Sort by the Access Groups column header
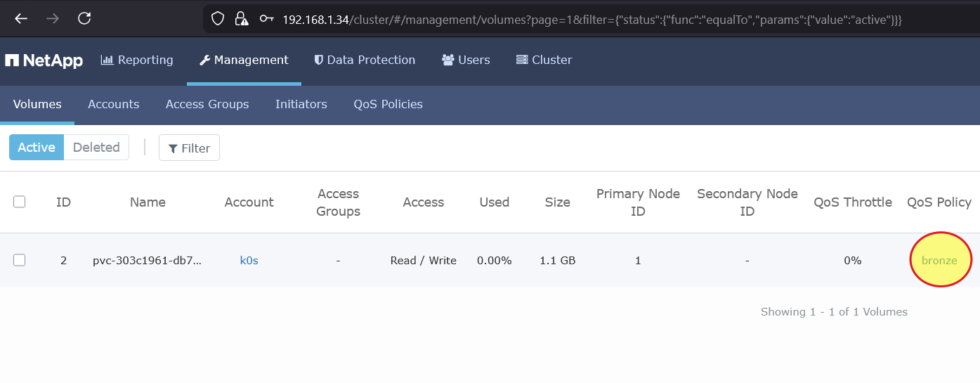 click(x=338, y=202)
